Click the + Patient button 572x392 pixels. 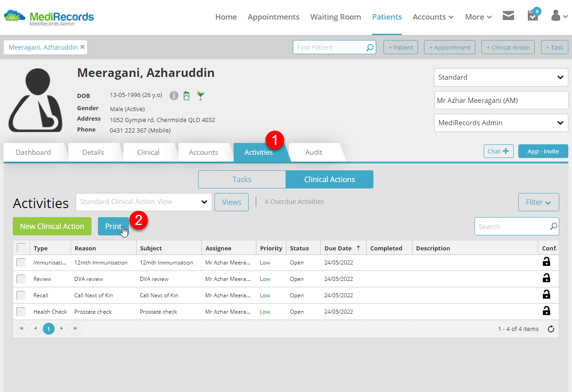click(x=401, y=47)
